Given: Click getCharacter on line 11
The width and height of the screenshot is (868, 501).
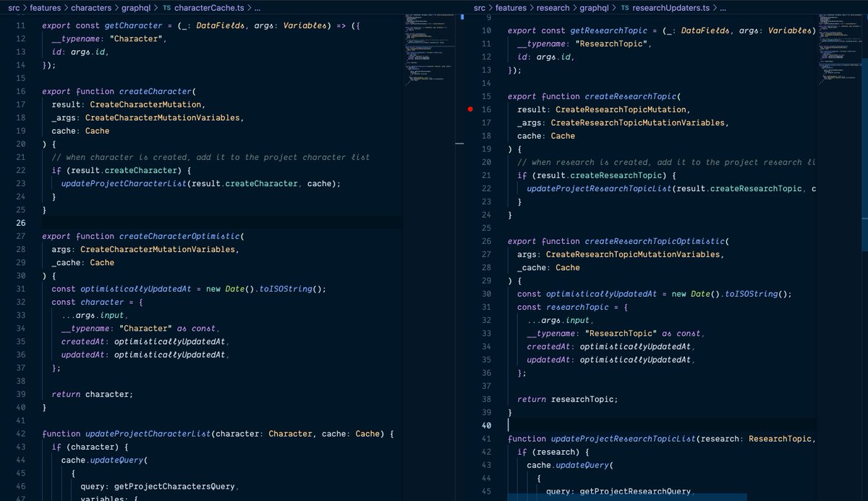Looking at the screenshot, I should 134,25.
